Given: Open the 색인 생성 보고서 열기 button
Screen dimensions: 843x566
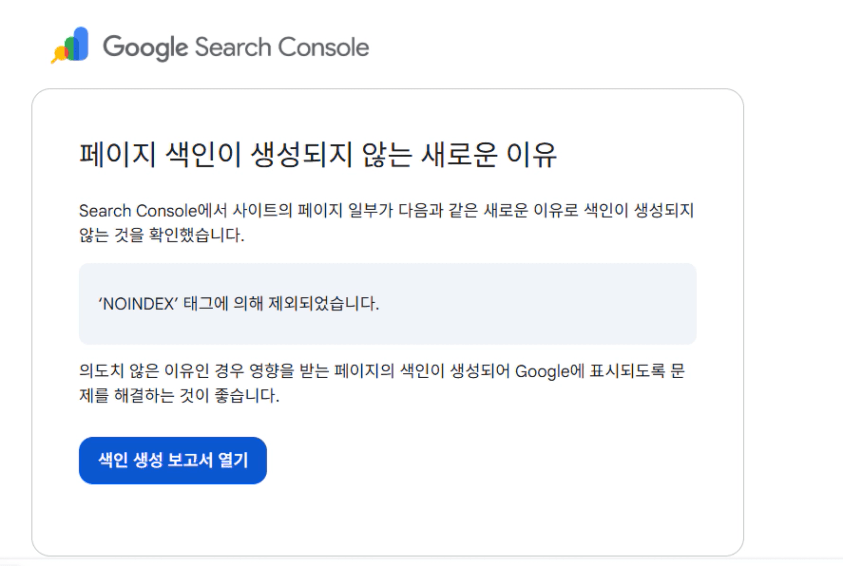Looking at the screenshot, I should click(173, 460).
